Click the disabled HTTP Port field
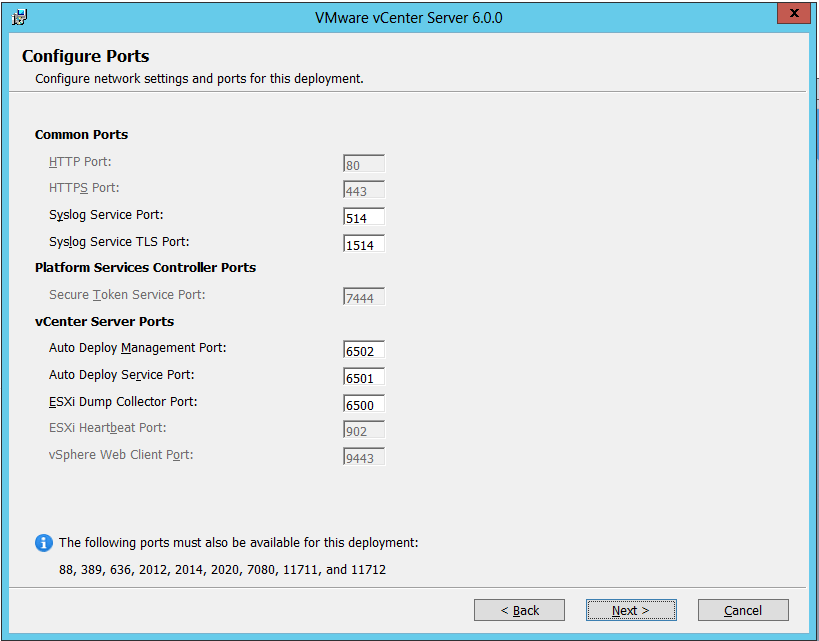This screenshot has width=819, height=641. pos(364,164)
